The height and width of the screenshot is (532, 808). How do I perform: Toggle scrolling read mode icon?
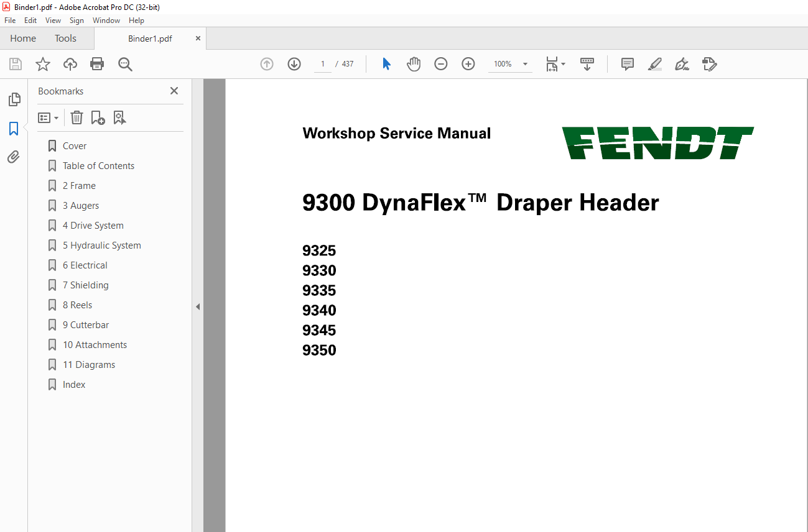point(587,64)
